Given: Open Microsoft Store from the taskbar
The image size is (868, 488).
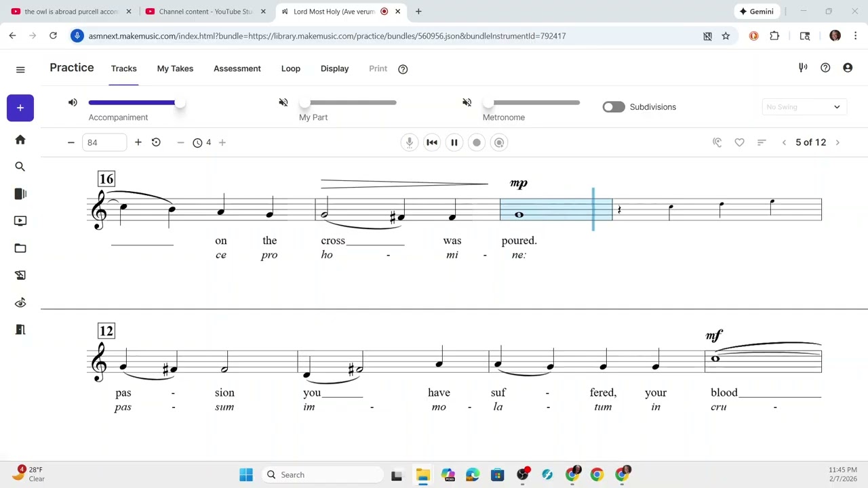Looking at the screenshot, I should coord(498,474).
